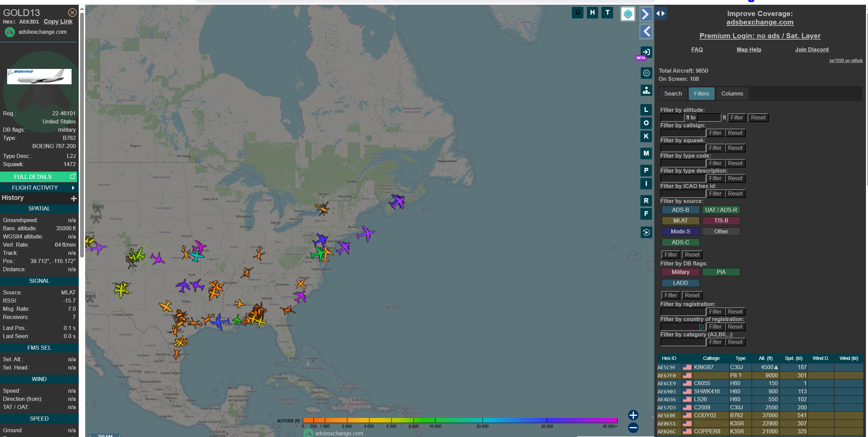Select the blue aircraft near Houston

pyautogui.click(x=220, y=321)
